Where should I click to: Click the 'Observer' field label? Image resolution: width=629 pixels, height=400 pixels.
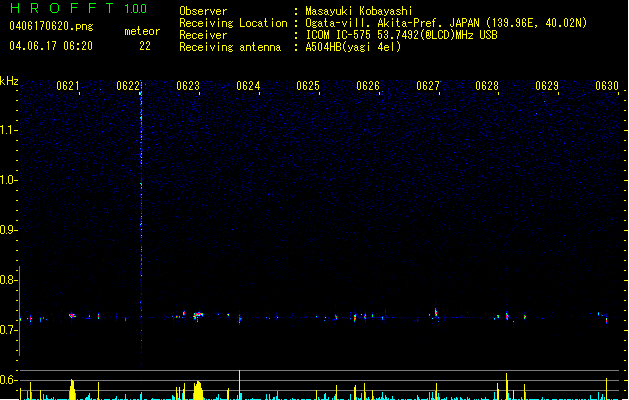pos(203,11)
